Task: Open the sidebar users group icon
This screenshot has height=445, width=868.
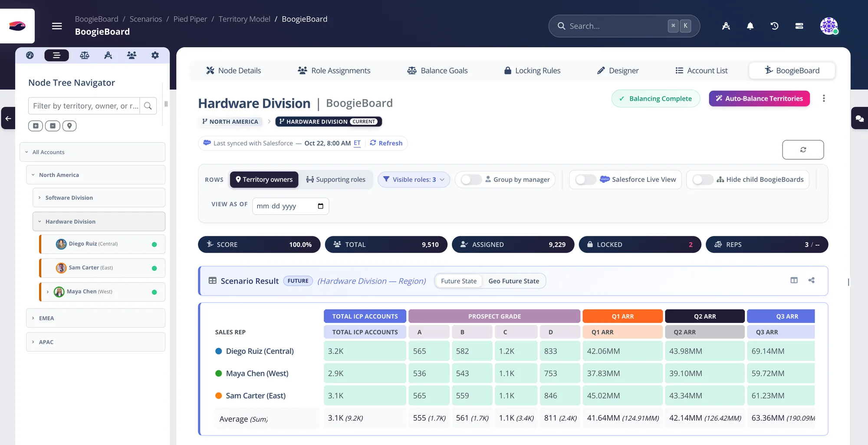Action: (x=132, y=55)
